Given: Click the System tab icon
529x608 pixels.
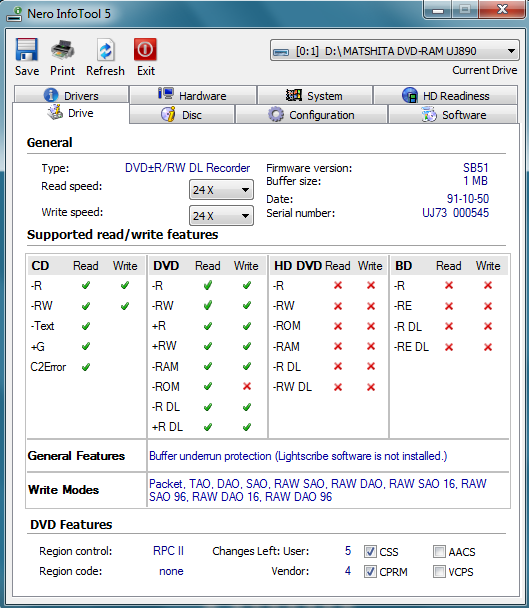Looking at the screenshot, I should coord(294,95).
